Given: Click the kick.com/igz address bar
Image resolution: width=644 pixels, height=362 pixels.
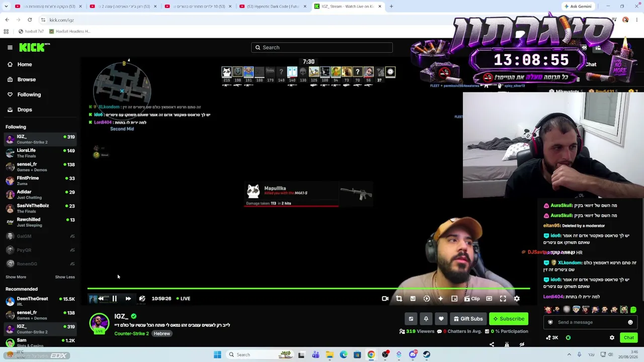Looking at the screenshot, I should 61,20.
